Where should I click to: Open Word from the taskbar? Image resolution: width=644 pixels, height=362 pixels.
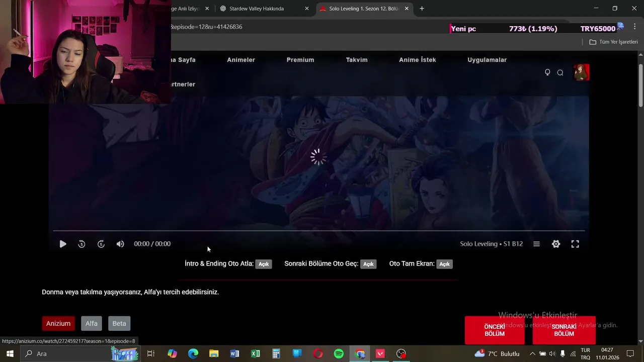(234, 353)
